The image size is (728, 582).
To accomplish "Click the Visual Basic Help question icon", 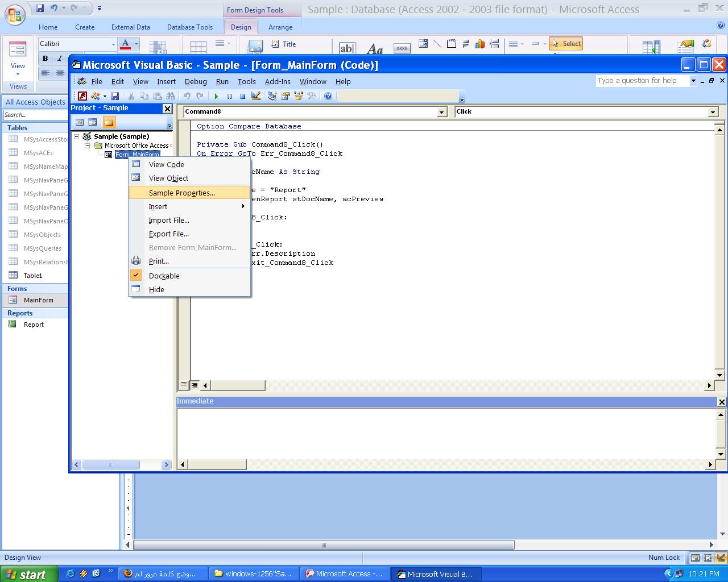I will [x=328, y=96].
